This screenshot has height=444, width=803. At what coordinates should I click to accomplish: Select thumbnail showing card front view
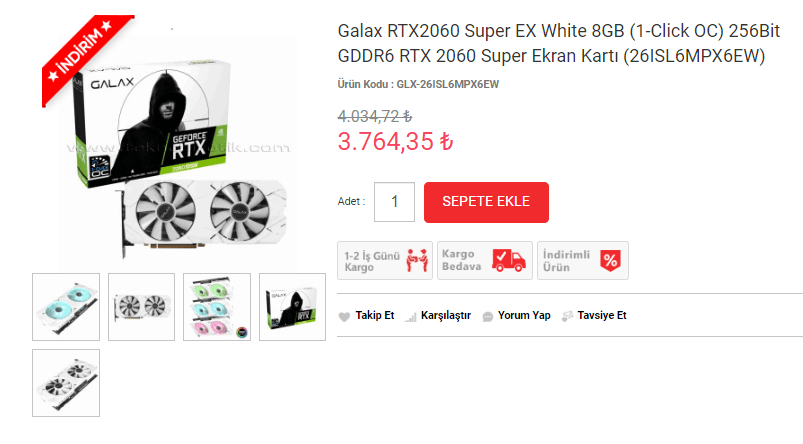coord(141,307)
